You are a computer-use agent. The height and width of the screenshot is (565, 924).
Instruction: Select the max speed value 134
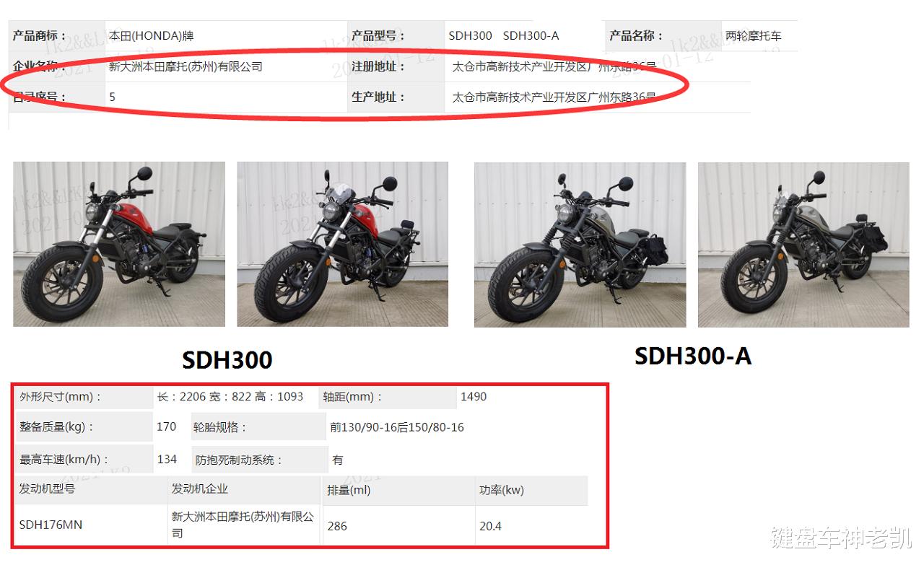(167, 459)
